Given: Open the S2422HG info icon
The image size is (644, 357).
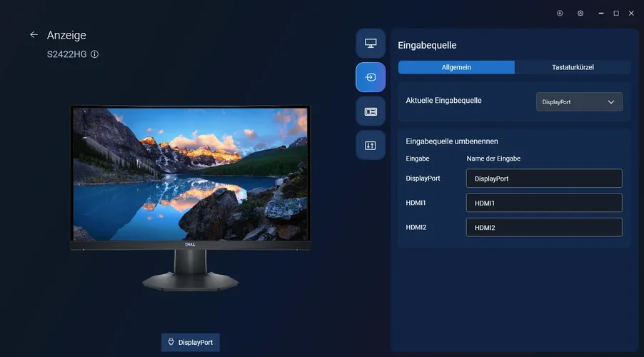Looking at the screenshot, I should 94,54.
